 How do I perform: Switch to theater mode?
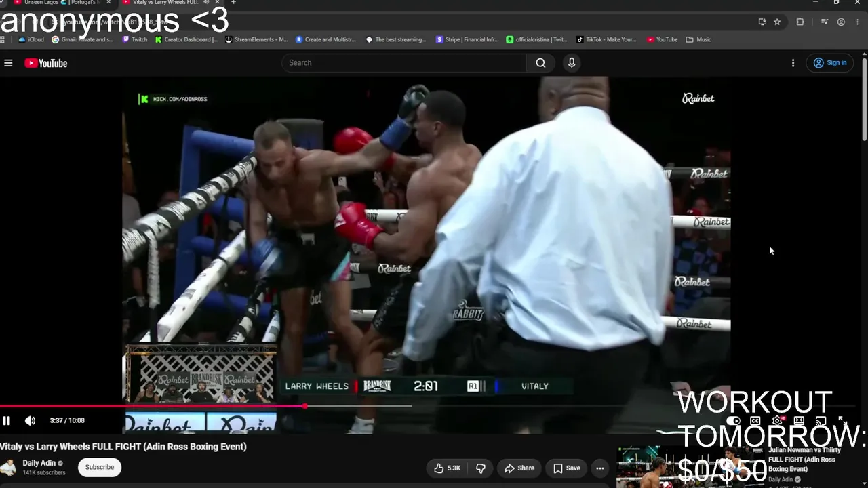(799, 421)
